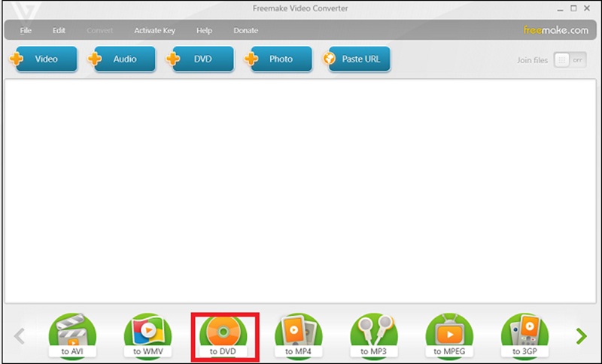This screenshot has height=364, width=602.
Task: Click the Paste URL button
Action: coord(357,59)
